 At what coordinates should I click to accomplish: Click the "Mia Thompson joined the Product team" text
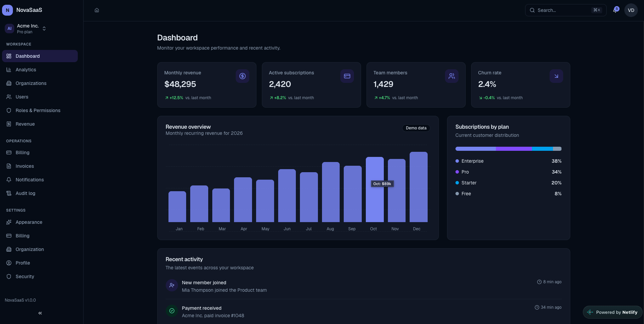[x=224, y=290]
